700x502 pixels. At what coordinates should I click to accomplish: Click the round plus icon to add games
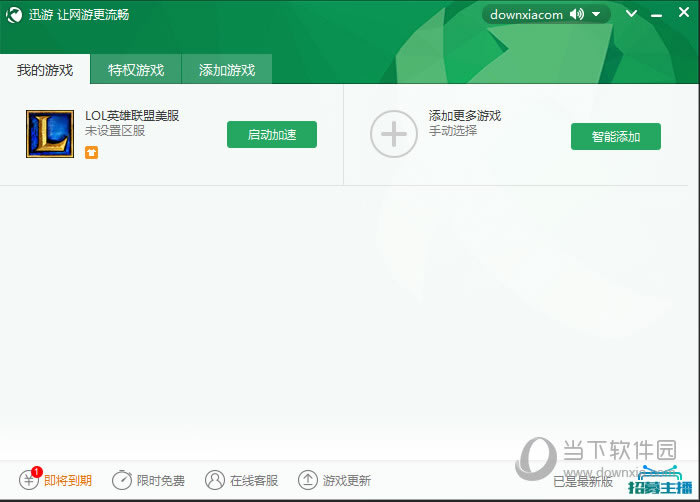393,134
